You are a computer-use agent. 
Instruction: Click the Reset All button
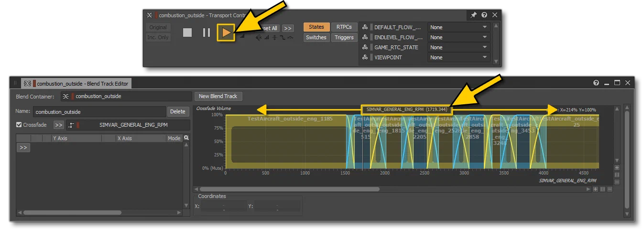[x=269, y=28]
